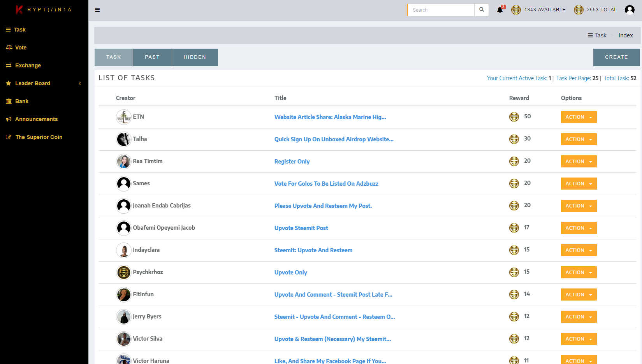The width and height of the screenshot is (642, 364).
Task: Click Jerry Byers' avatar
Action: click(x=124, y=317)
